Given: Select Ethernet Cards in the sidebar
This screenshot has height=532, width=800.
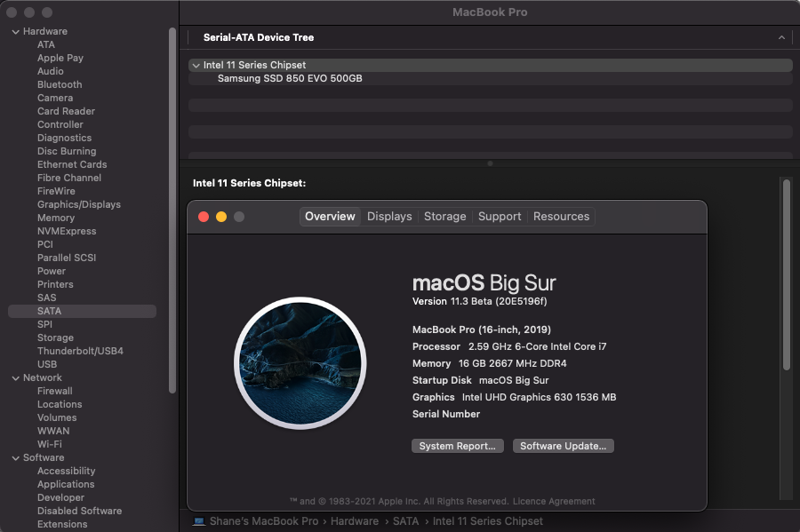Looking at the screenshot, I should coord(72,164).
